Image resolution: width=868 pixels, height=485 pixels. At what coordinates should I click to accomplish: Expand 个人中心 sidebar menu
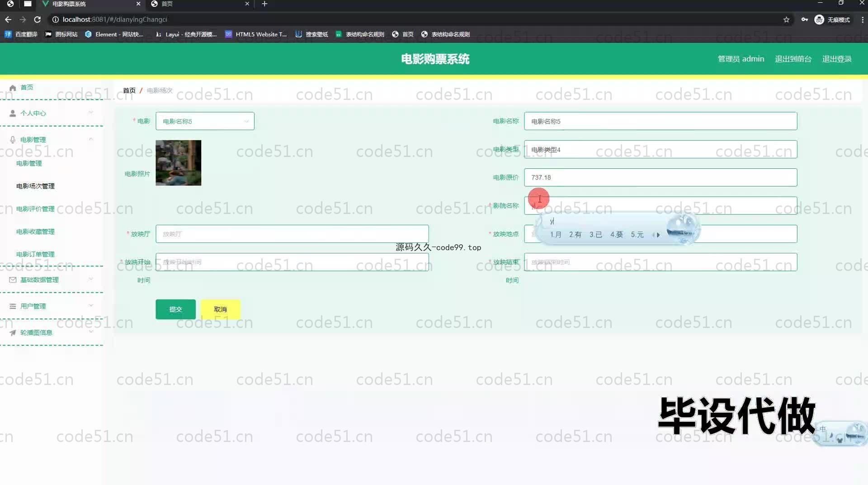click(x=52, y=113)
